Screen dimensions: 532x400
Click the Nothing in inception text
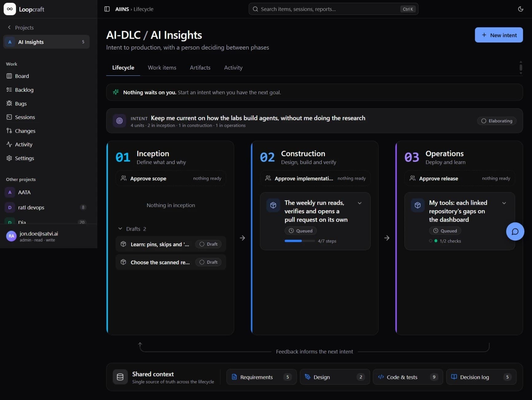(x=171, y=205)
